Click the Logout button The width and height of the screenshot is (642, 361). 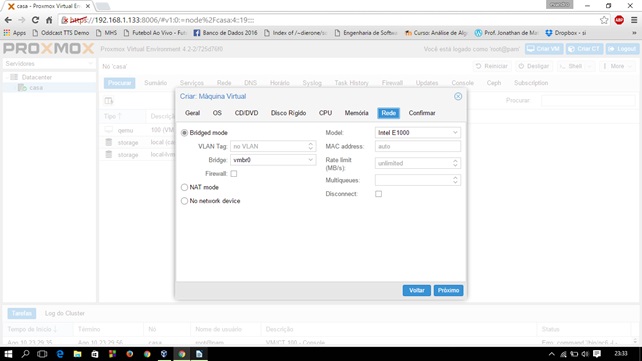[x=622, y=49]
